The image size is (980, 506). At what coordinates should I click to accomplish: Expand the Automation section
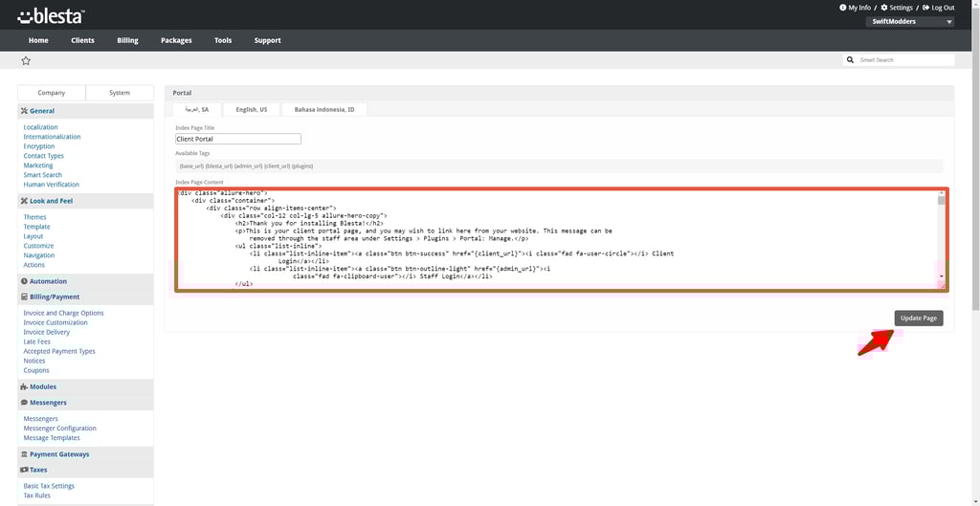point(85,282)
